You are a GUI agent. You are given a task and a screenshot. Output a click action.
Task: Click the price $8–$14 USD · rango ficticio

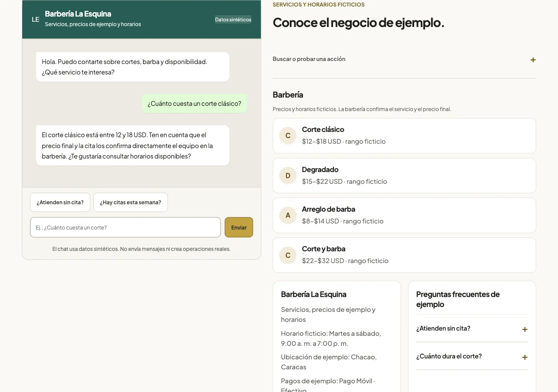click(343, 221)
